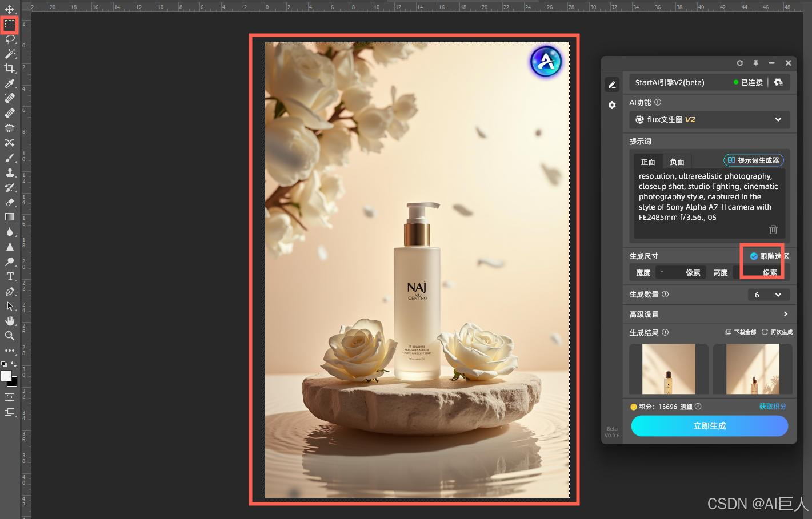Select the Hand tool
Viewport: 812px width, 519px height.
tap(10, 321)
